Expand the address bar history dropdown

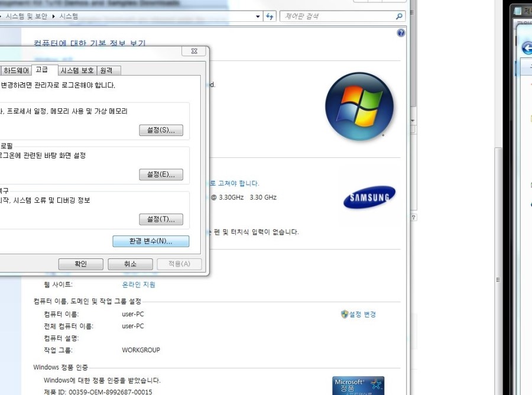pyautogui.click(x=258, y=17)
